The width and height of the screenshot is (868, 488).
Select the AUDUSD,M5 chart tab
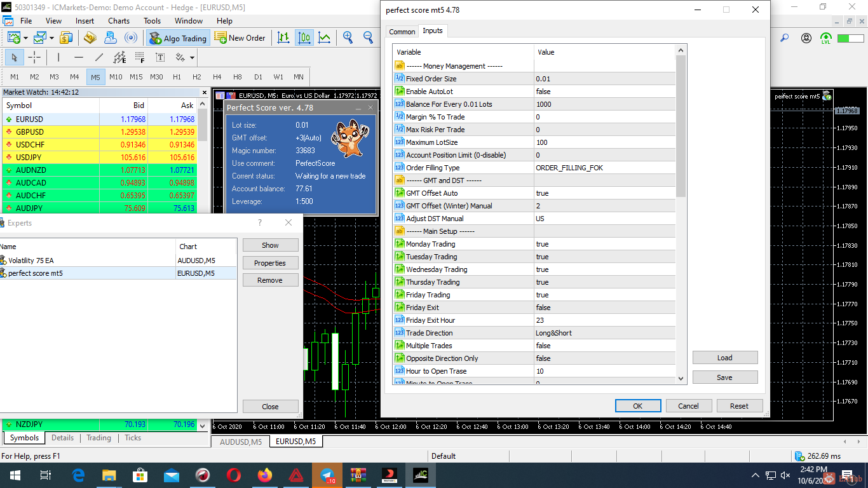pyautogui.click(x=241, y=442)
